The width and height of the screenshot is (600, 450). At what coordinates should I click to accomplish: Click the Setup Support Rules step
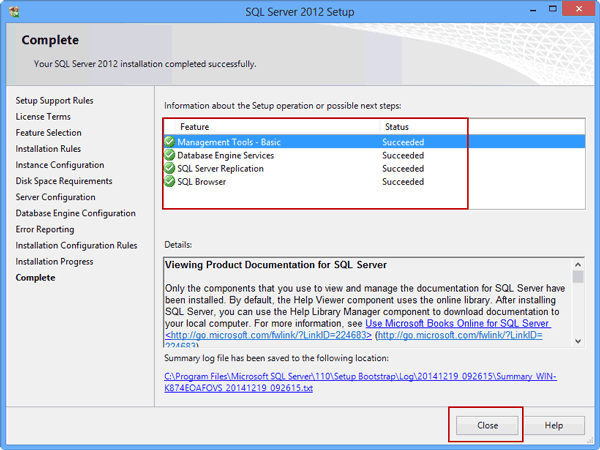point(54,100)
